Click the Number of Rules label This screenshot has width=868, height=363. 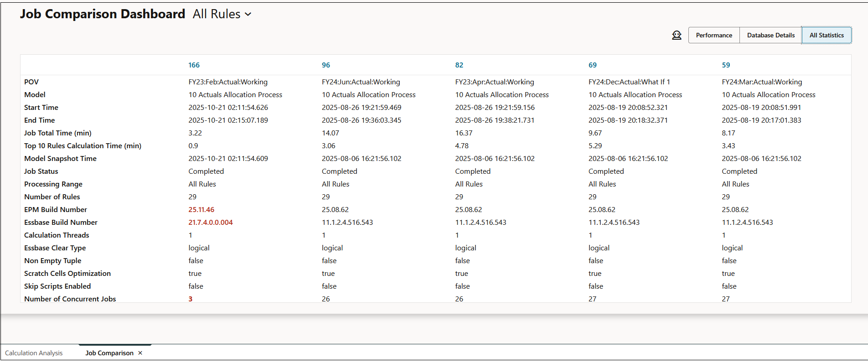pyautogui.click(x=52, y=197)
